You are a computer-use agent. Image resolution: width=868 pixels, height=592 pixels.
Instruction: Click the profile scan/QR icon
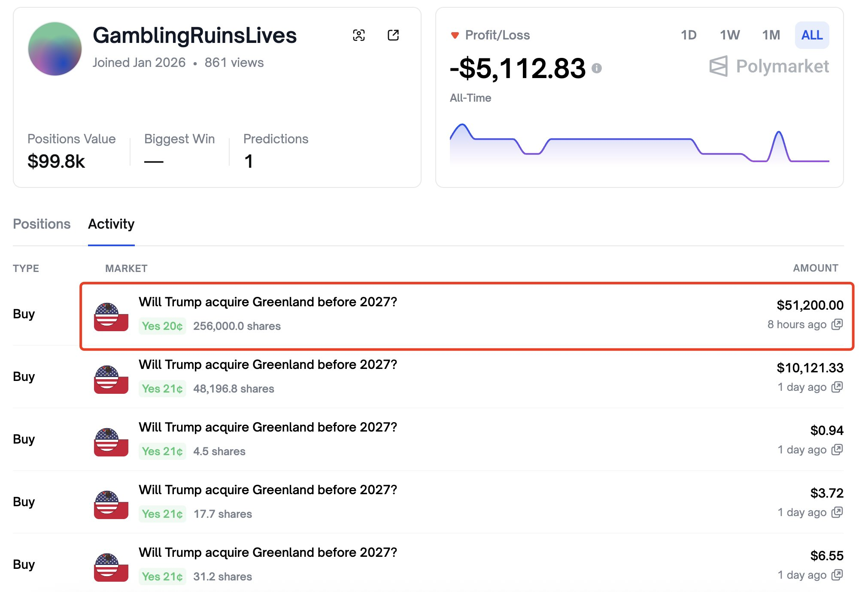(x=358, y=35)
